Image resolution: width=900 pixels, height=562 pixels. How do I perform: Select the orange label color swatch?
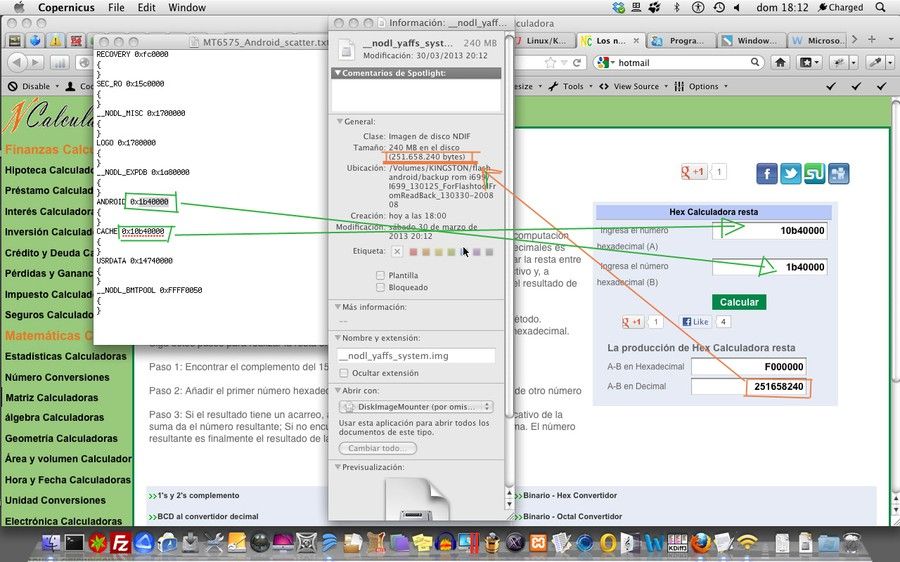click(x=426, y=251)
